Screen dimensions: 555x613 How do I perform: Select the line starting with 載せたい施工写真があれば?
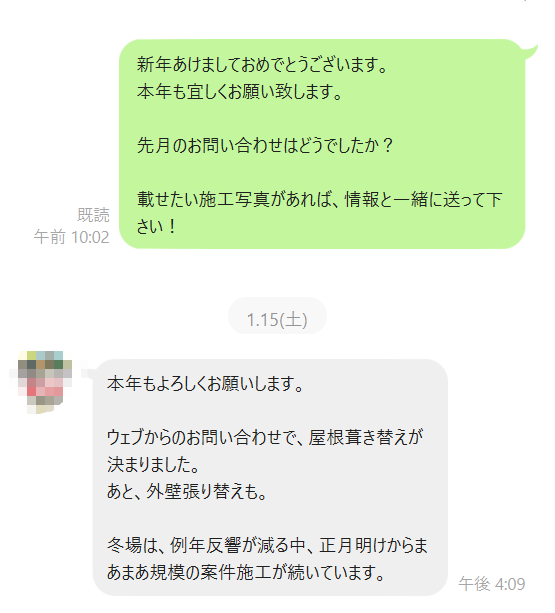[x=319, y=199]
